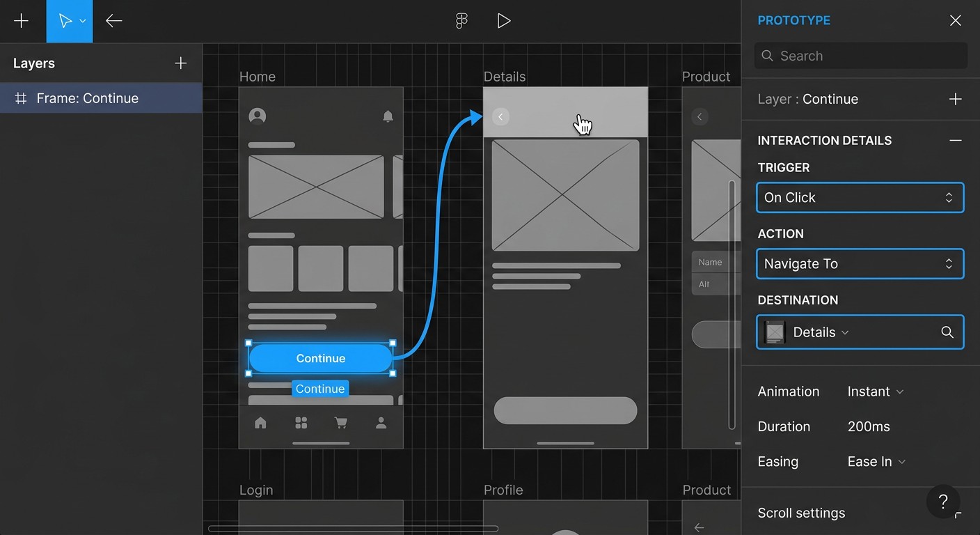Open the Destination Details dropdown
Viewport: 980px width, 535px height.
(860, 332)
